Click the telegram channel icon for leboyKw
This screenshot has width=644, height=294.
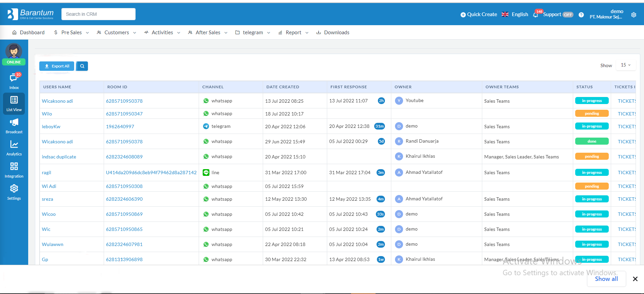click(x=206, y=126)
